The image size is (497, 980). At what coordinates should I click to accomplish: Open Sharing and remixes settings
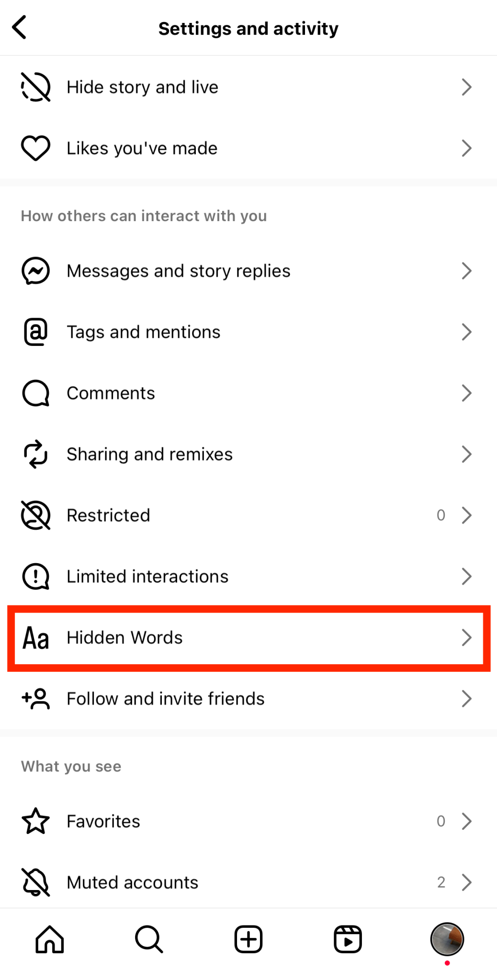(248, 454)
